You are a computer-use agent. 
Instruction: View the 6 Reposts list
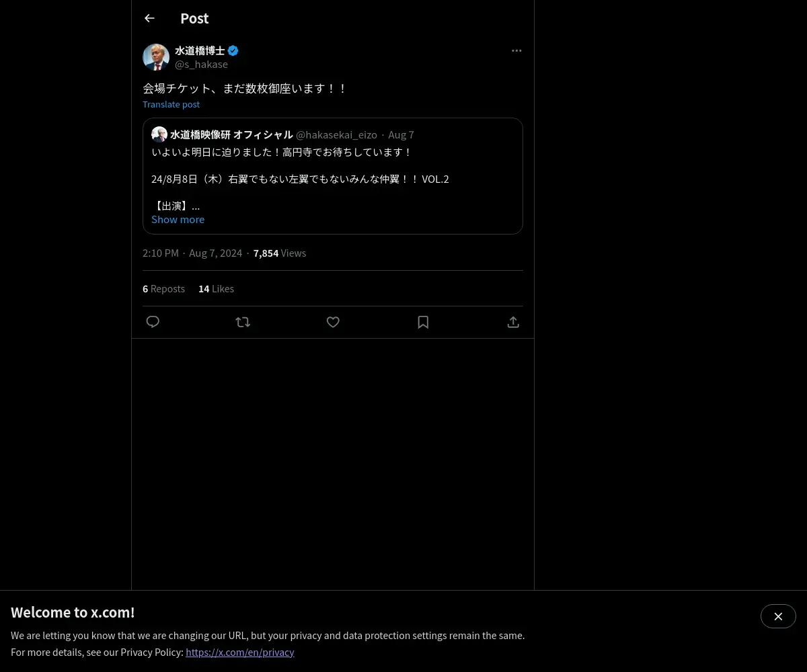coord(163,288)
